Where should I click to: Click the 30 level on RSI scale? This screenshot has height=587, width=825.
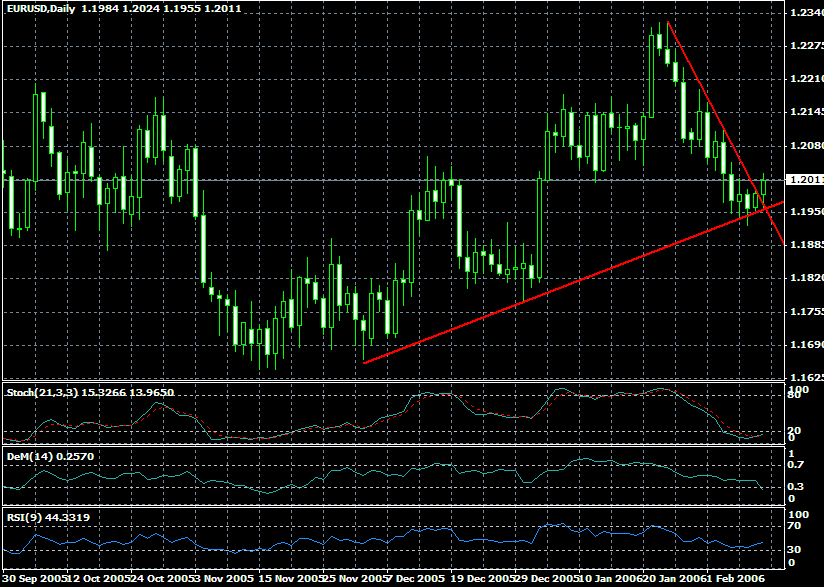[796, 550]
